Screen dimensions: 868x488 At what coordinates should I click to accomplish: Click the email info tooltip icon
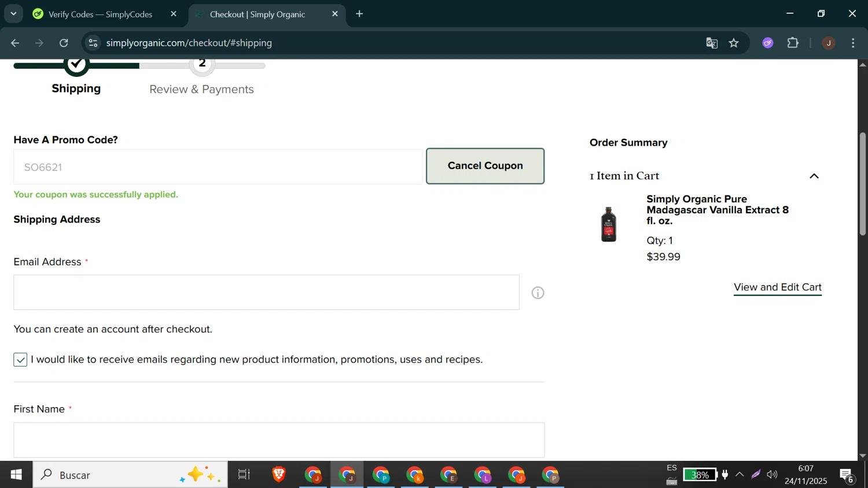[538, 293]
